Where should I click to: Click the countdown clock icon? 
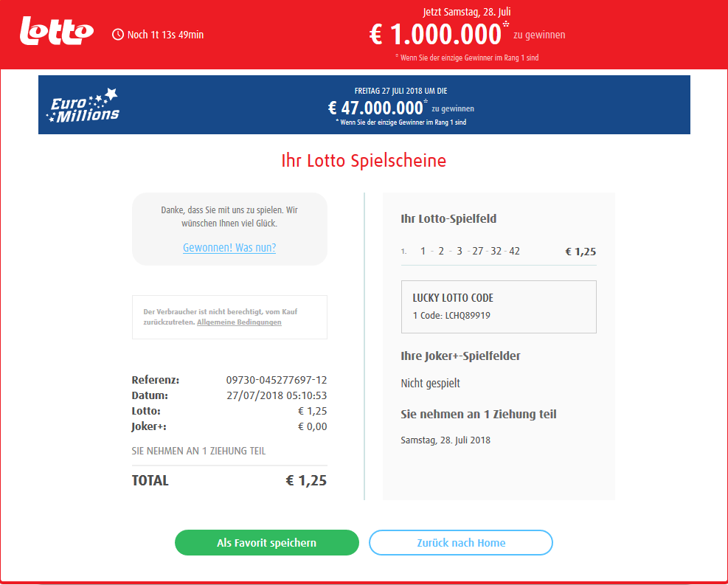pyautogui.click(x=118, y=35)
